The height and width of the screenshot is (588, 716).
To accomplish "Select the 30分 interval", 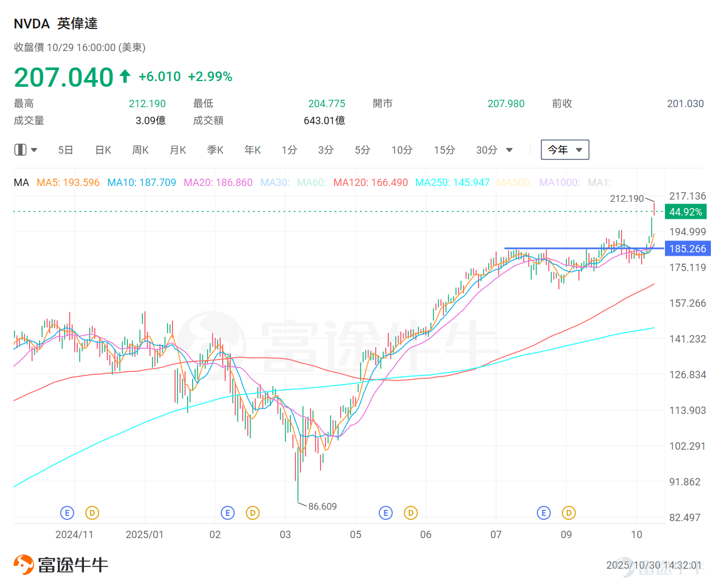I will [x=487, y=150].
